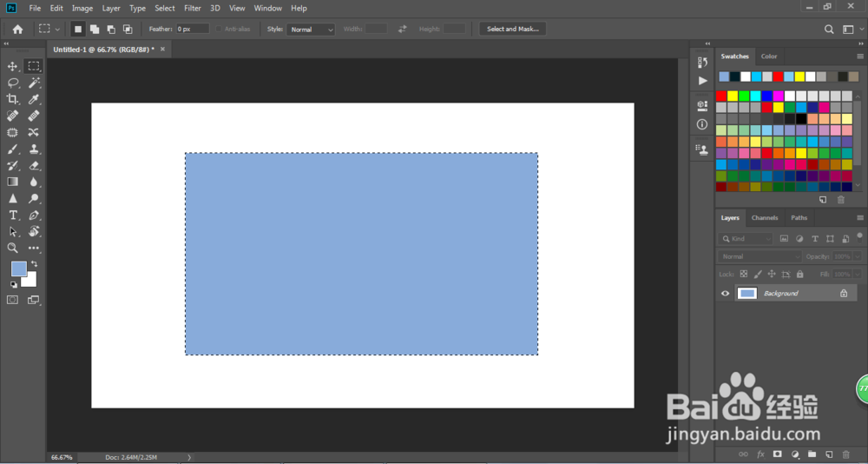Switch to the Channels tab

pos(765,218)
